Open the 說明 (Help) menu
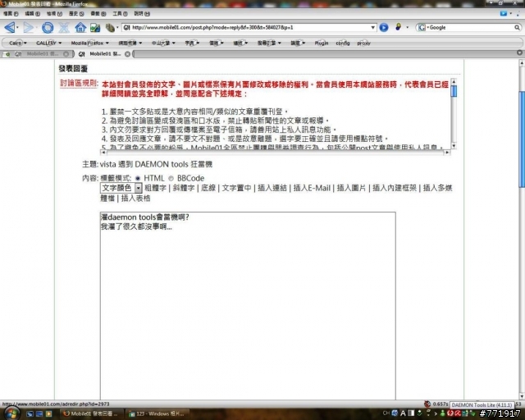 coord(142,14)
